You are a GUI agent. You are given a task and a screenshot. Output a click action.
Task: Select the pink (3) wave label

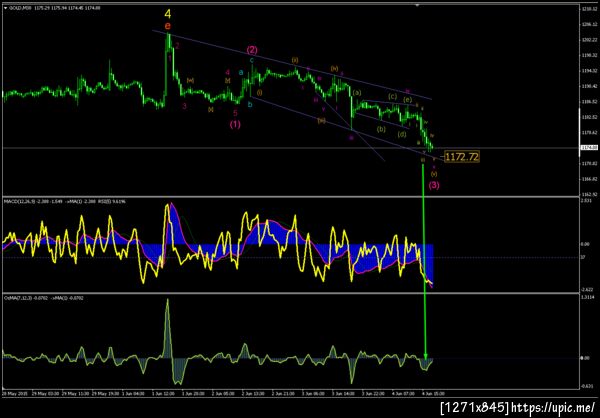pos(434,185)
